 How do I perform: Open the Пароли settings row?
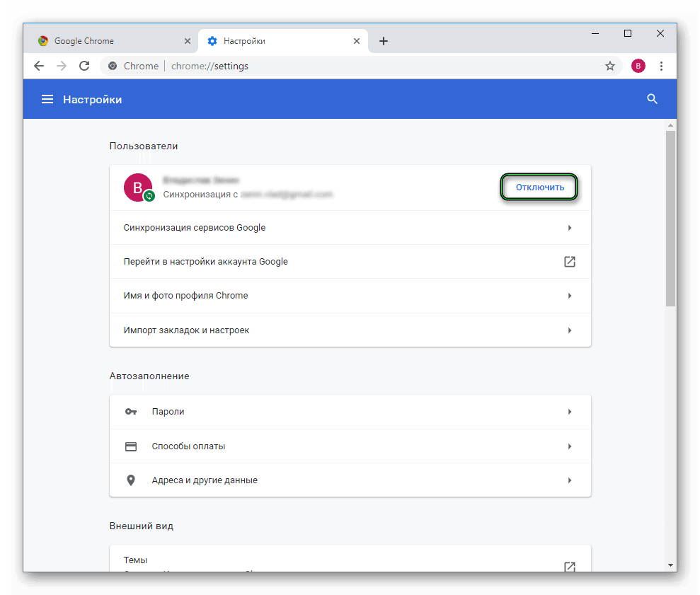click(x=350, y=412)
